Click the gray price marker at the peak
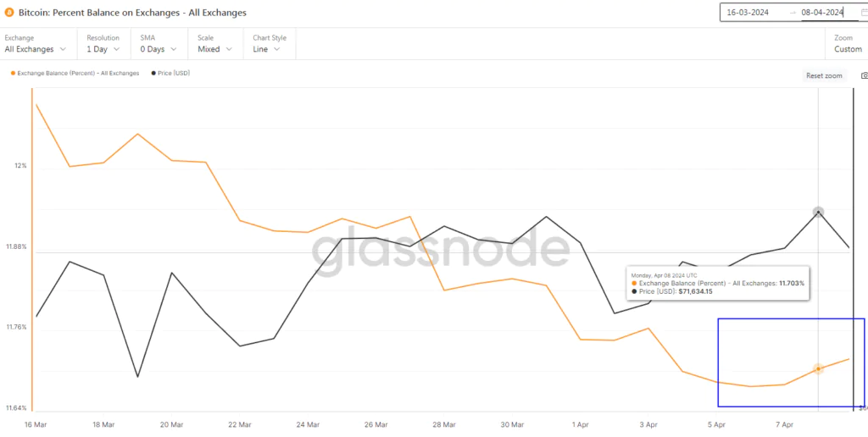The image size is (868, 437). coord(818,213)
